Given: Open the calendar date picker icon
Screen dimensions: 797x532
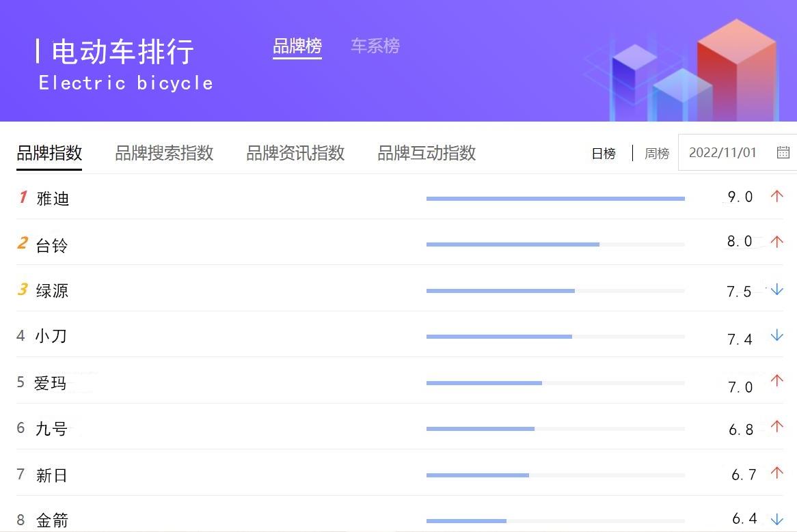Looking at the screenshot, I should click(783, 153).
